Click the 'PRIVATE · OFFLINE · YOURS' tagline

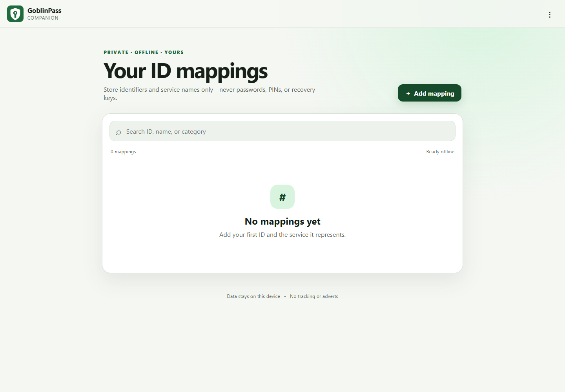point(144,53)
